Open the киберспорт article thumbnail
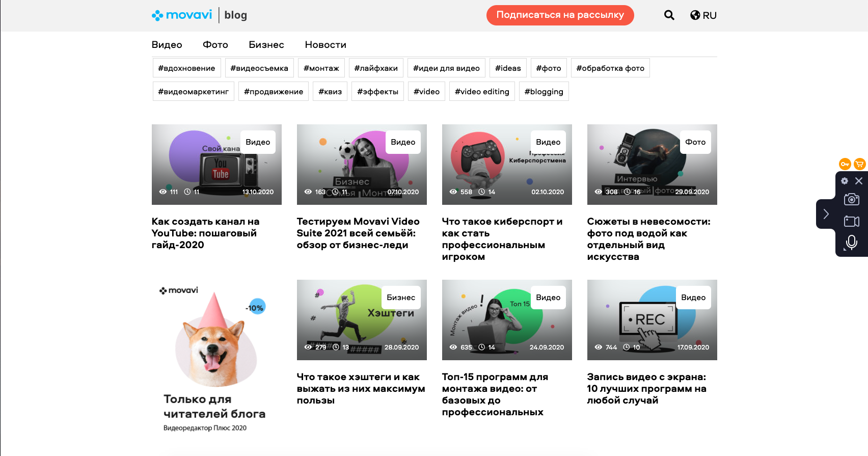 point(506,165)
